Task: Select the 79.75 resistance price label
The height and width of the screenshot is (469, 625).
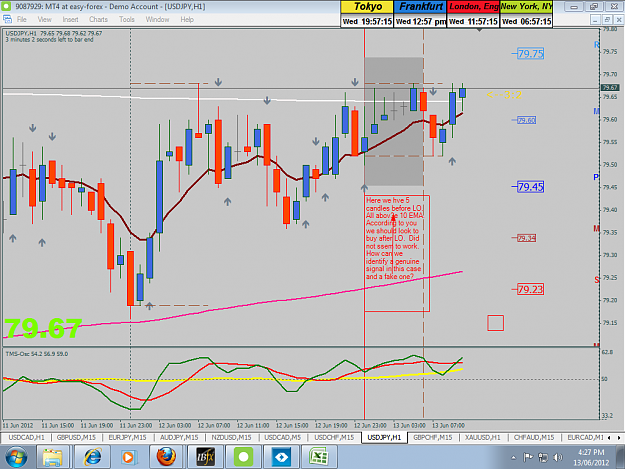Action: click(531, 53)
